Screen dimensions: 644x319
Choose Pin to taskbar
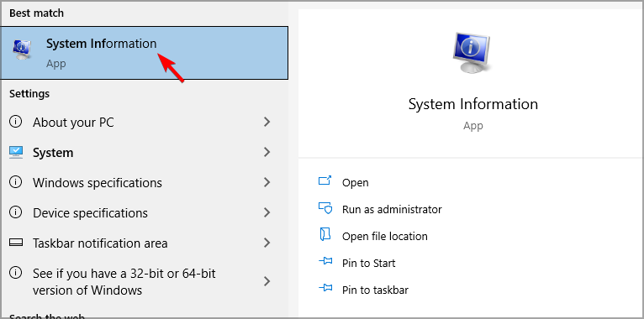pyautogui.click(x=376, y=290)
